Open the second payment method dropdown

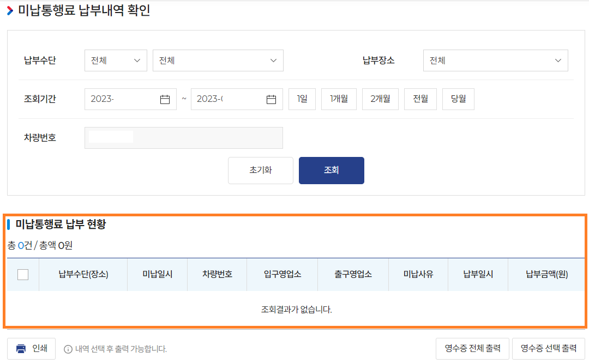(x=218, y=60)
